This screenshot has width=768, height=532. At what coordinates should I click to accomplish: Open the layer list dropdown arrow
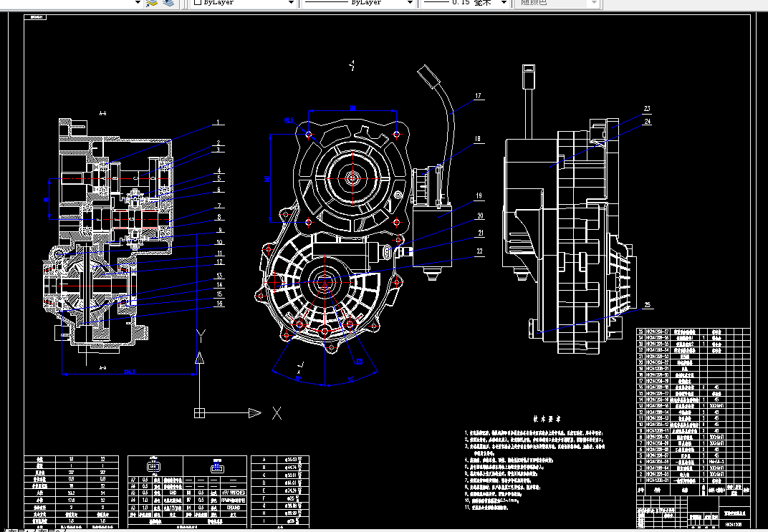pyautogui.click(x=138, y=2)
